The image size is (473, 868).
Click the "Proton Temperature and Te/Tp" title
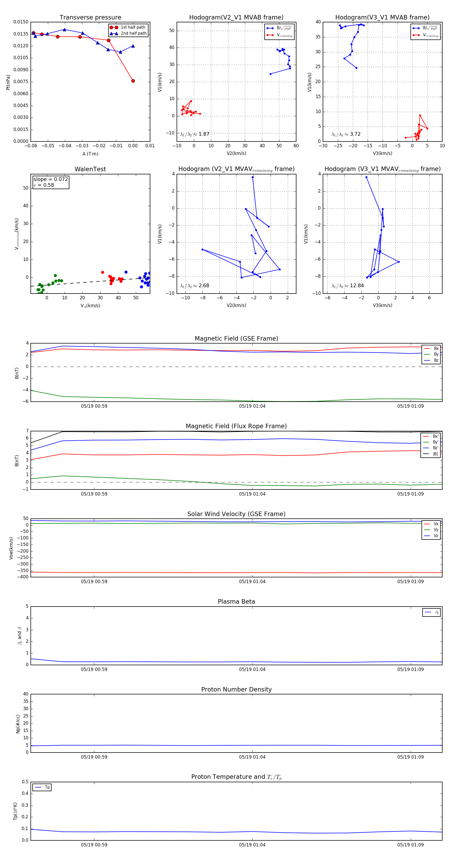[236, 777]
